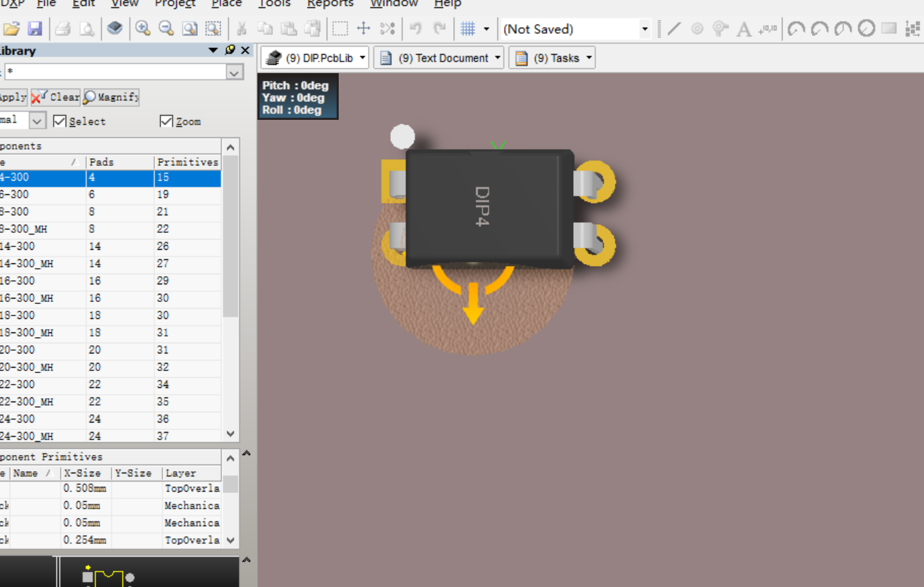The width and height of the screenshot is (924, 587).
Task: Pin the Library panel with pushpin icon
Action: coord(230,50)
